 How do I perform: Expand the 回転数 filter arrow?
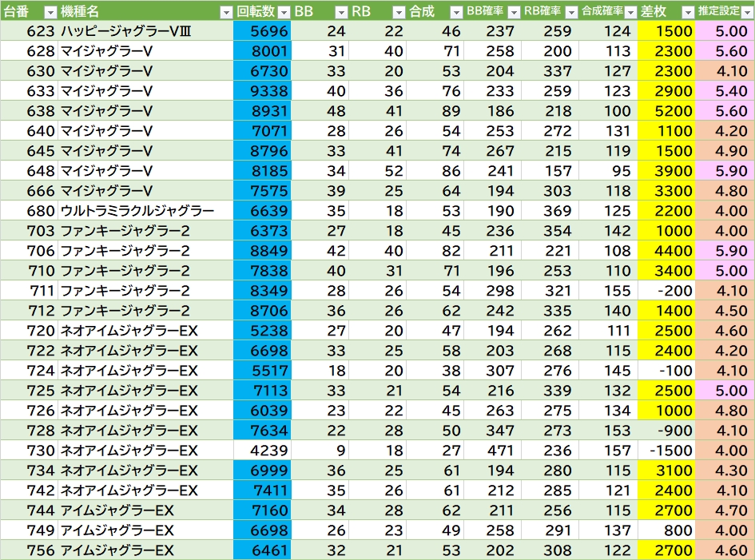[x=284, y=11]
